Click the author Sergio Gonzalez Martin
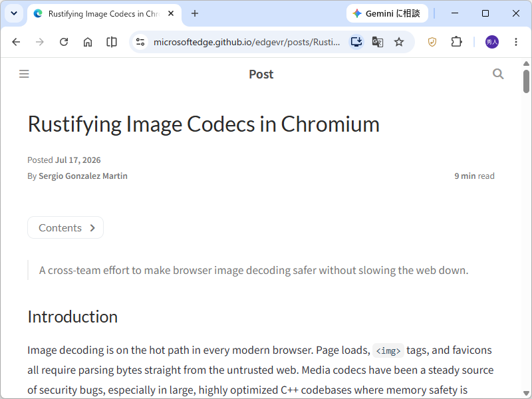532x399 pixels. [83, 176]
